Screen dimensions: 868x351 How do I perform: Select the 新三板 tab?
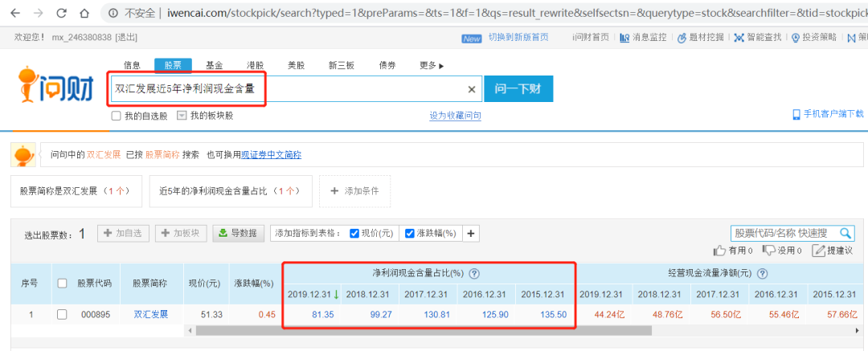(x=342, y=65)
